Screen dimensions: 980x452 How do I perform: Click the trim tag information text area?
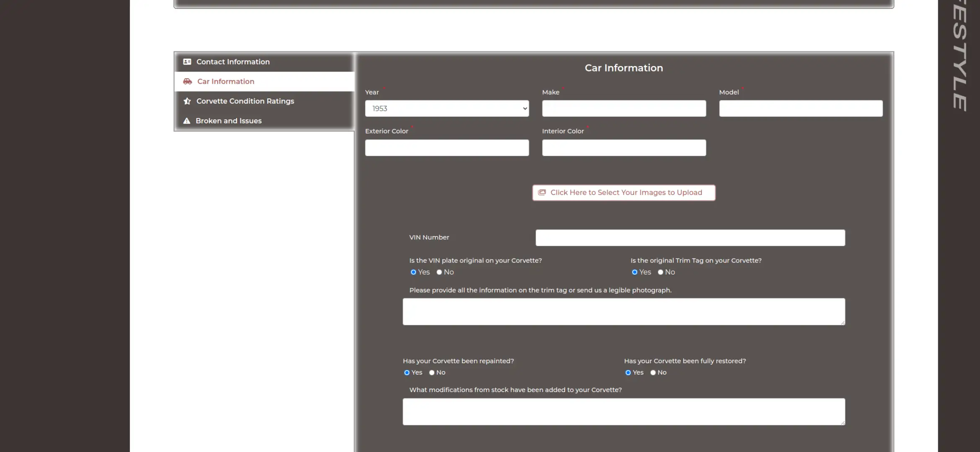point(624,312)
